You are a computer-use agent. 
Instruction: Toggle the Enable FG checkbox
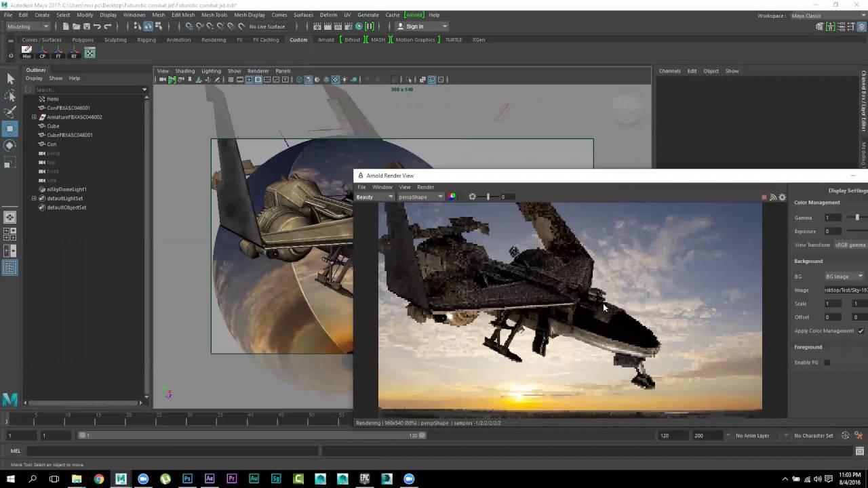[x=827, y=363]
